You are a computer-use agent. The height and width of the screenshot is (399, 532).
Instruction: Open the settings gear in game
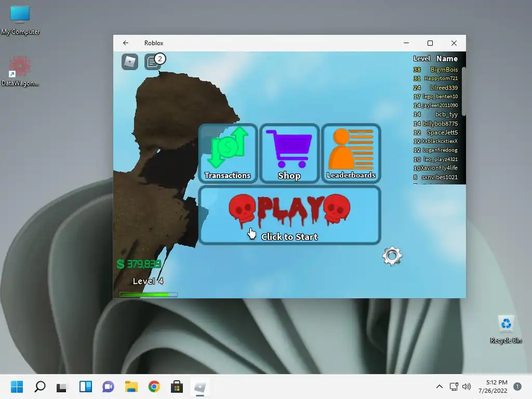tap(392, 256)
